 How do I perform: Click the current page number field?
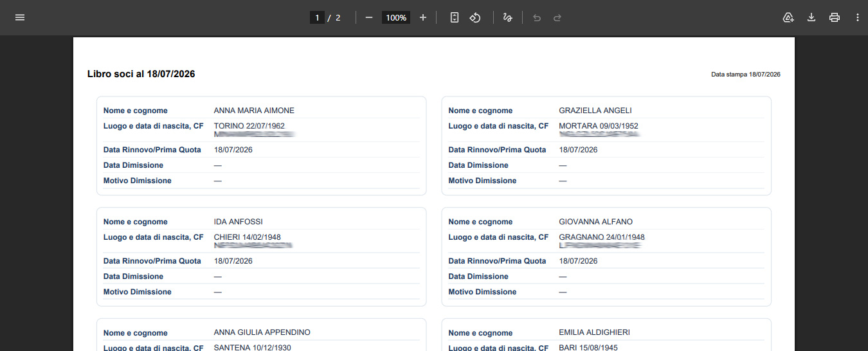(317, 17)
